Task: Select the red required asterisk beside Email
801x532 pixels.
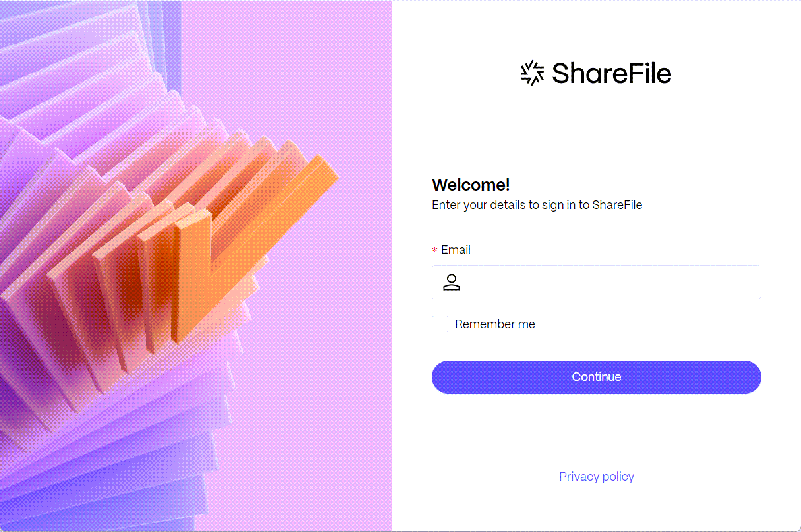Action: tap(434, 251)
